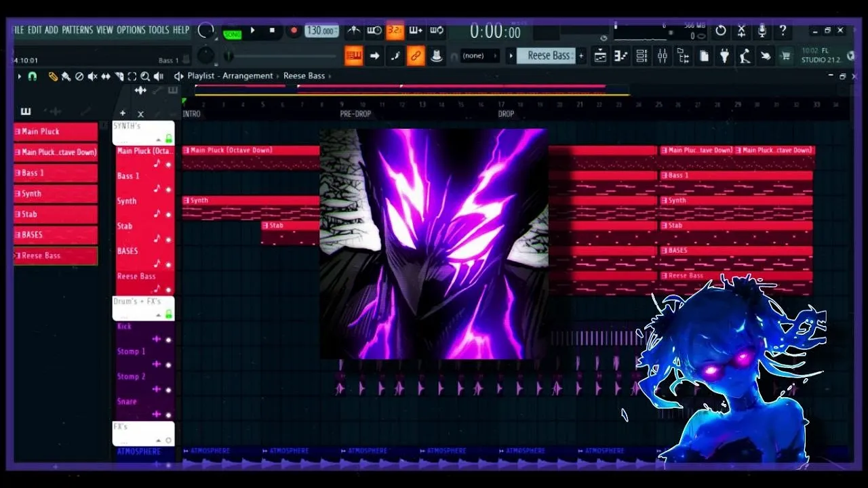Toggle the metronome icon
The height and width of the screenshot is (488, 868).
[354, 30]
